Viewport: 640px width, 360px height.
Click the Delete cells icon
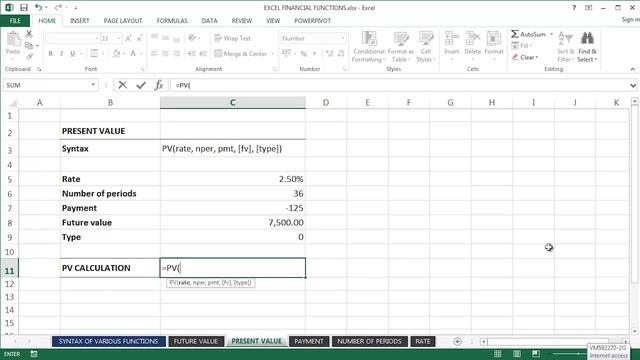click(x=473, y=39)
